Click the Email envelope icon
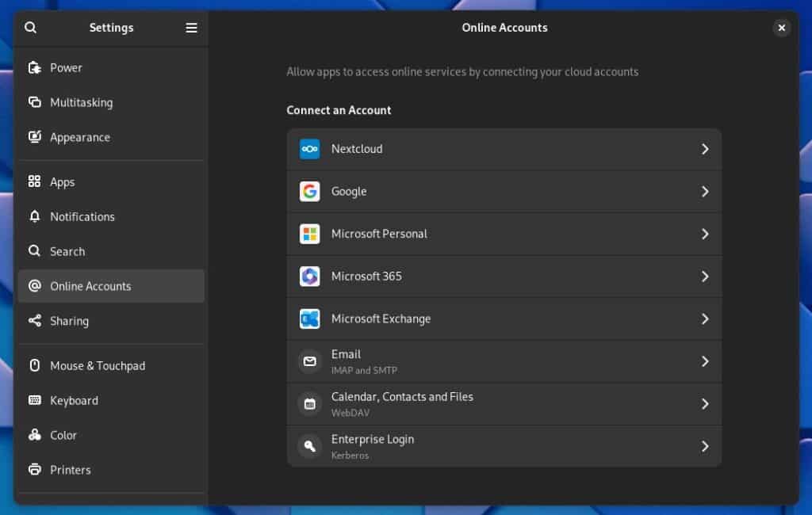Screen dimensions: 812x515 (x=309, y=362)
